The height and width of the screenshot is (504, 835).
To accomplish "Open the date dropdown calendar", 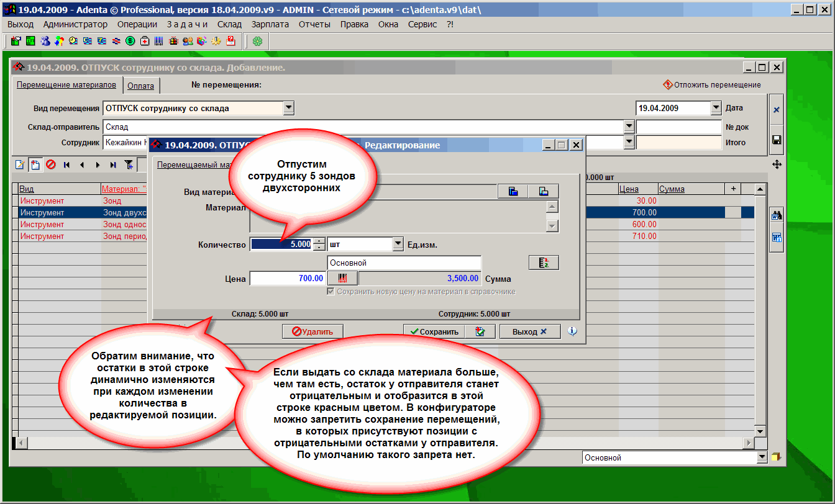I will pyautogui.click(x=716, y=108).
